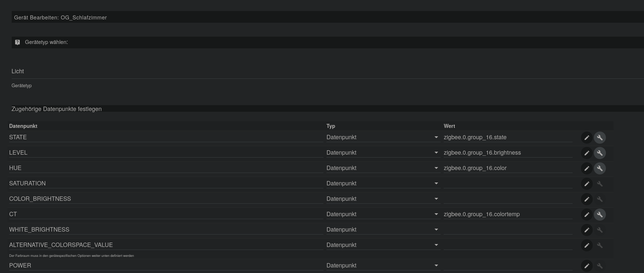Viewport: 644px width, 273px height.
Task: Click the empty Wert field for SATURATION
Action: pyautogui.click(x=507, y=184)
